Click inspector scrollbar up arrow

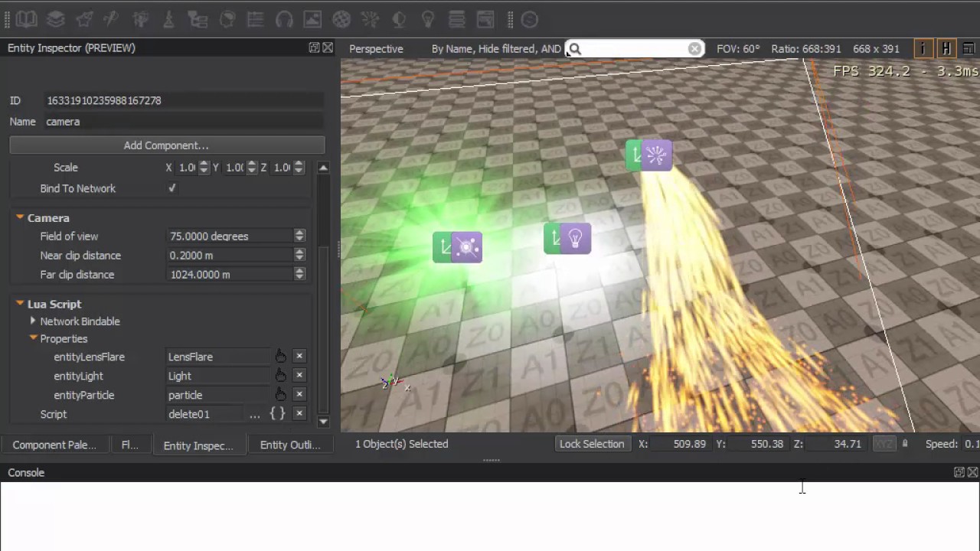tap(323, 168)
